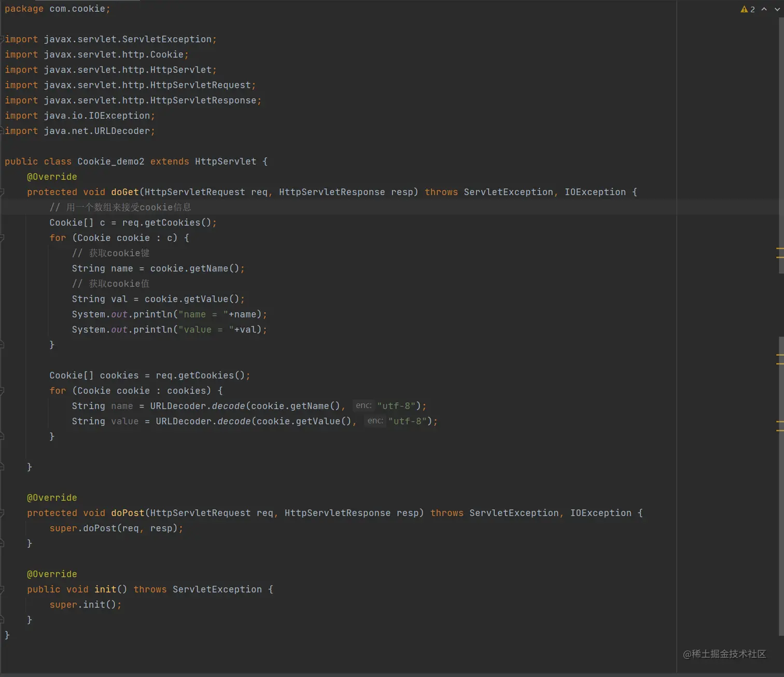This screenshot has width=784, height=677.
Task: Click the "utf-8" string on the getName line
Action: click(x=397, y=406)
